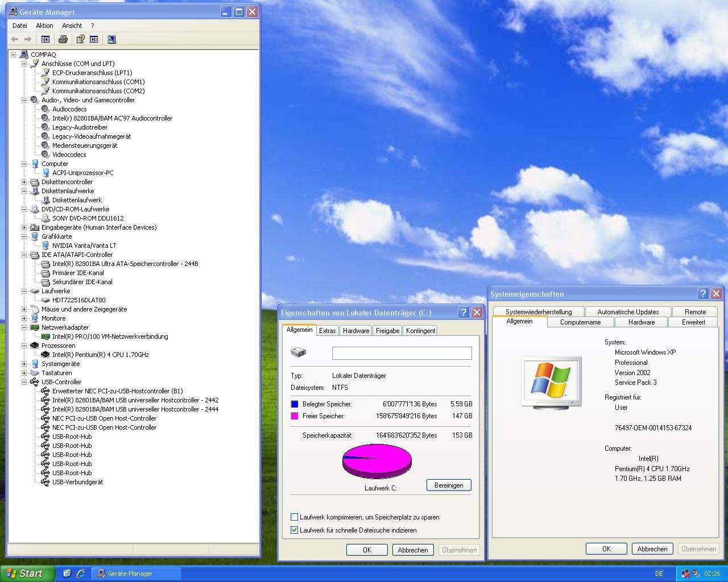This screenshot has width=728, height=582.
Task: Expand the Monitore node
Action: (24, 318)
